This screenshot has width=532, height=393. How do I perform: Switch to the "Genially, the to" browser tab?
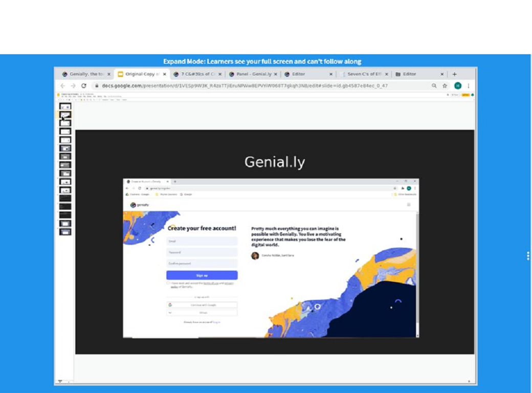(86, 74)
